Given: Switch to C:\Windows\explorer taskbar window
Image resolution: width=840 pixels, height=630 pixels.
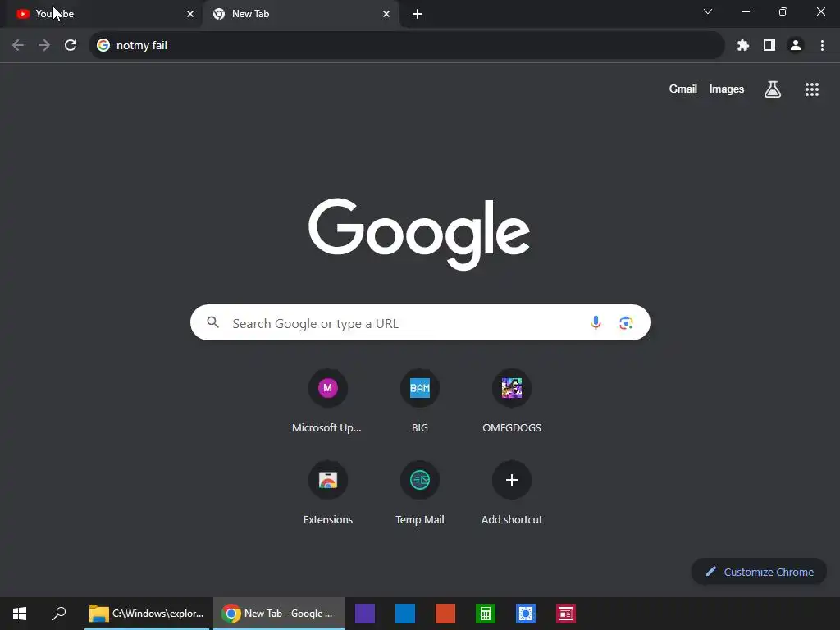Looking at the screenshot, I should point(147,614).
